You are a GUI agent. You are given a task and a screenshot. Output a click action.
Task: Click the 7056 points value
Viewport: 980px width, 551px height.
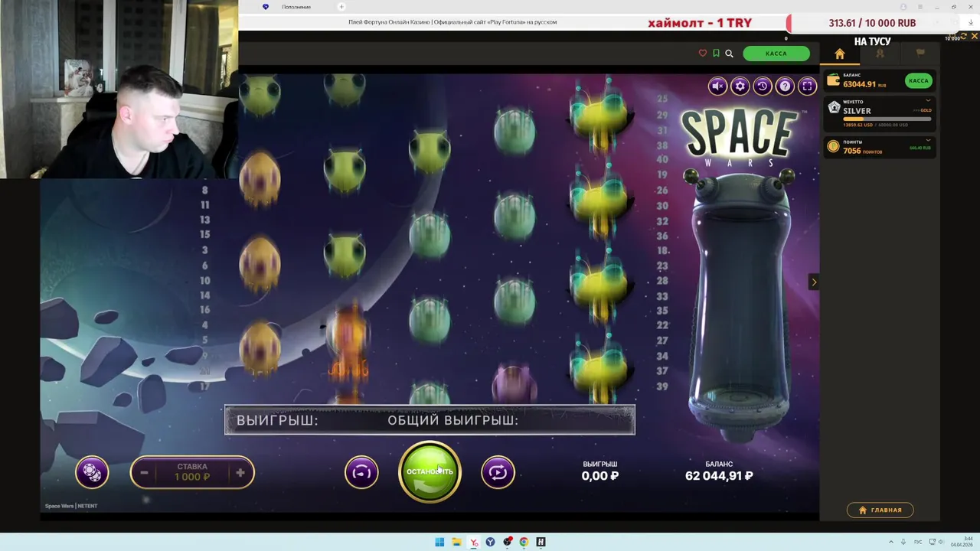(852, 151)
